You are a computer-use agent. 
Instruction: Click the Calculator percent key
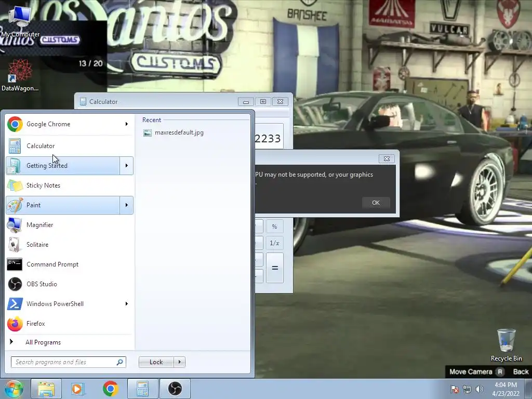(274, 227)
